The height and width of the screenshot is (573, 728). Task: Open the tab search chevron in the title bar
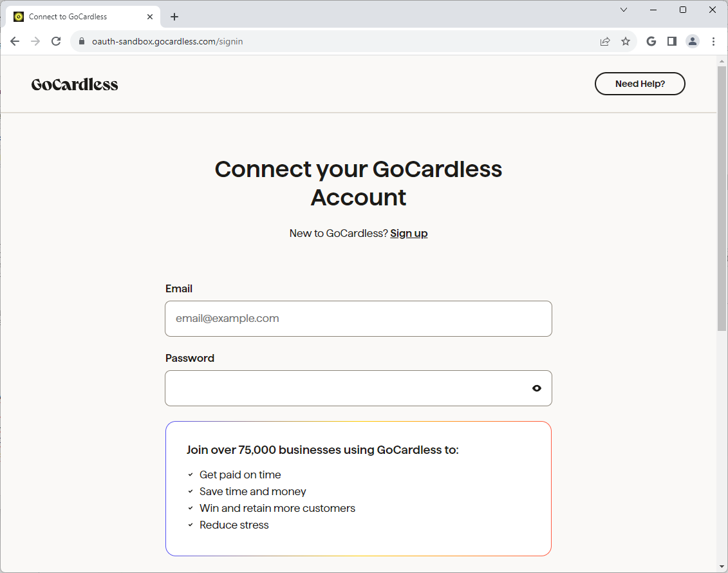click(x=623, y=10)
